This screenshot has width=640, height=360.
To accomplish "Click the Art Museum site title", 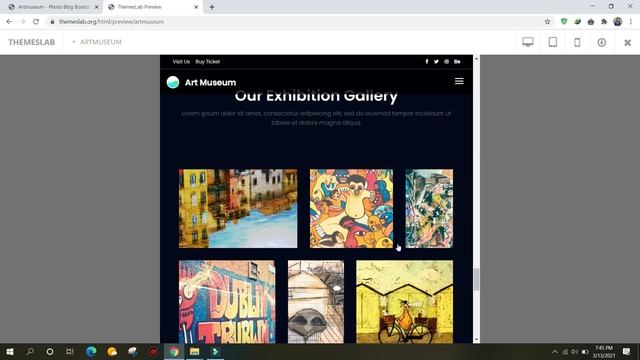I will pos(210,82).
